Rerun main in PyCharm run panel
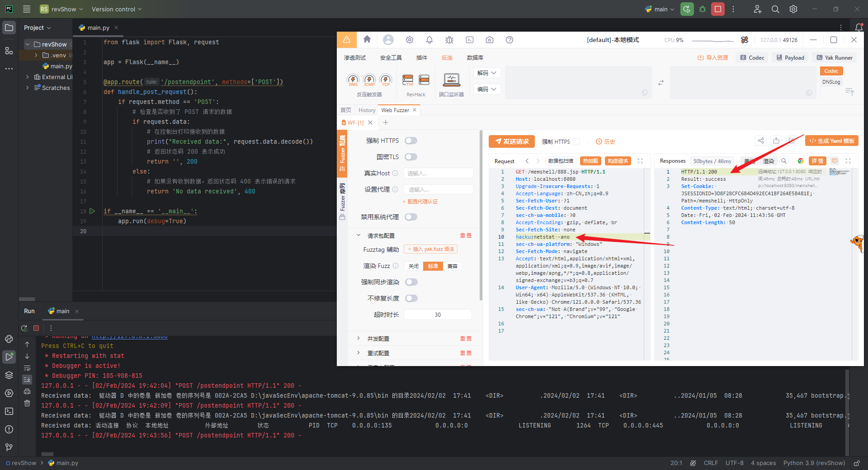868x470 pixels. tap(24, 328)
